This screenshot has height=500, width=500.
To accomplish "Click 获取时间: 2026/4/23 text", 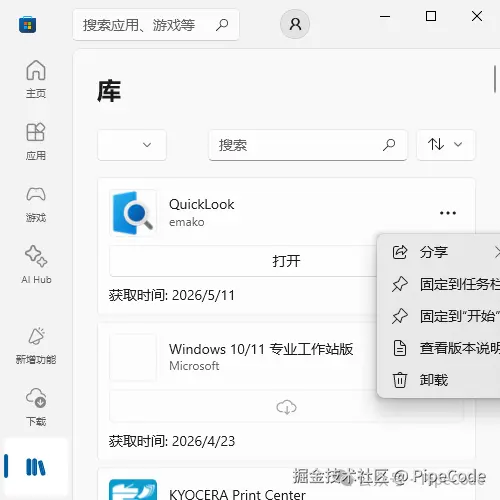I will (x=172, y=441).
